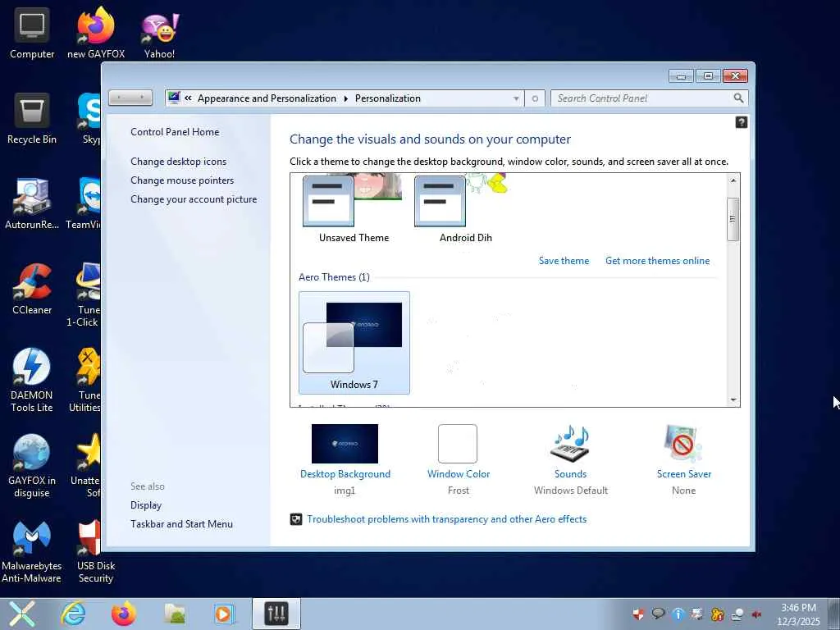Click the control panel sliders taskbar button
Image resolution: width=840 pixels, height=630 pixels.
(276, 614)
